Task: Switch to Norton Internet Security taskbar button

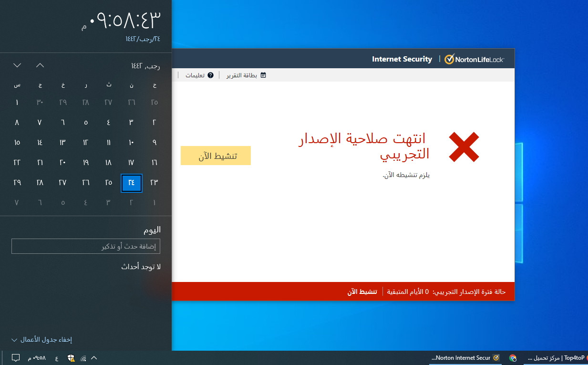Action: coord(465,357)
